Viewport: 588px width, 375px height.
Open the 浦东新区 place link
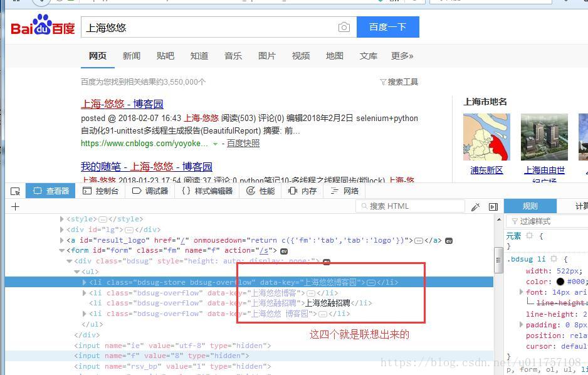486,170
